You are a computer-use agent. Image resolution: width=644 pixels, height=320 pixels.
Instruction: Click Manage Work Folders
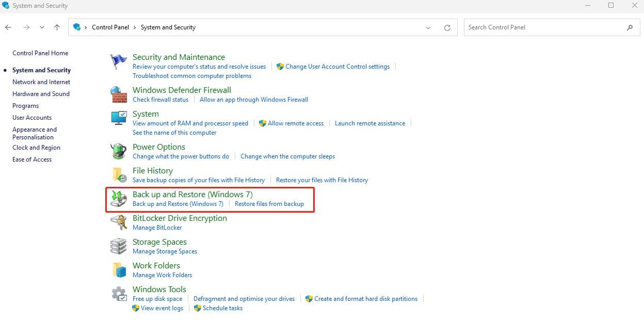pyautogui.click(x=162, y=275)
